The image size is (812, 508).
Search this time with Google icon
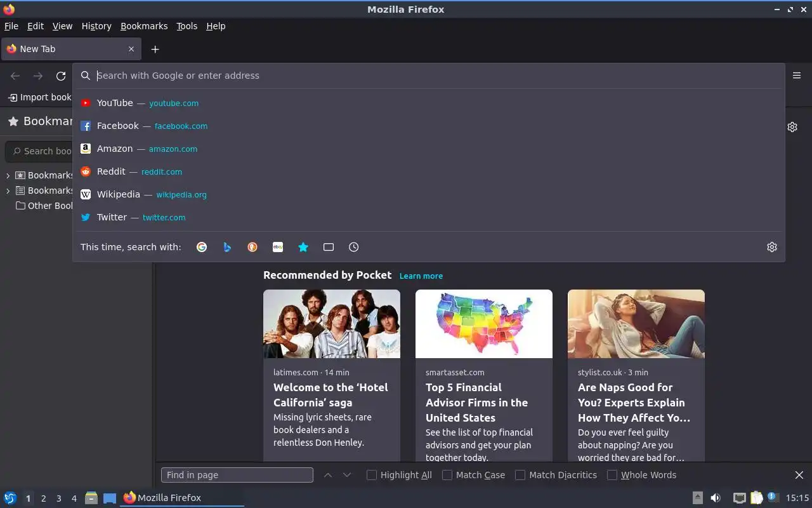[202, 247]
